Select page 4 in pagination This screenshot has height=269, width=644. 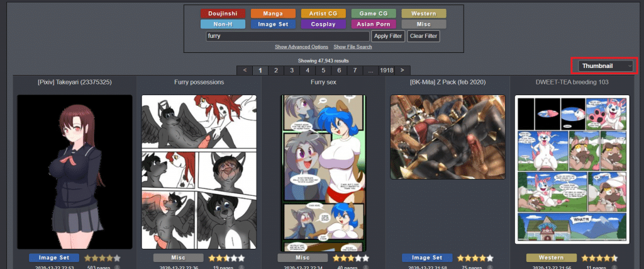(308, 71)
